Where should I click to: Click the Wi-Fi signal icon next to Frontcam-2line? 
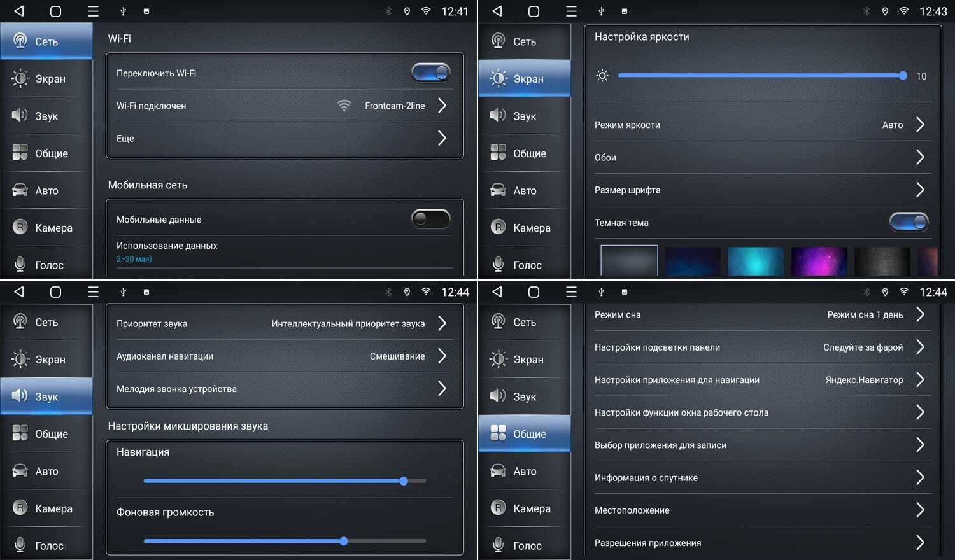click(x=344, y=106)
